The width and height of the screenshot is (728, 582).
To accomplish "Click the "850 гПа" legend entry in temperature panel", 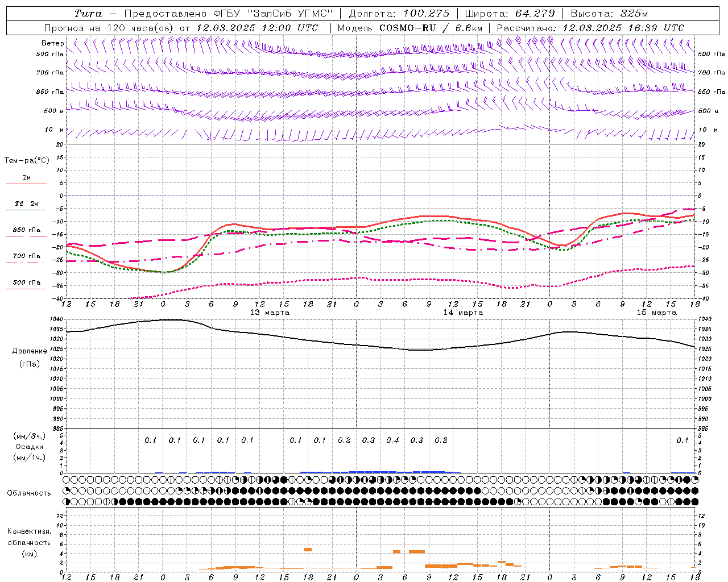I will coord(26,230).
